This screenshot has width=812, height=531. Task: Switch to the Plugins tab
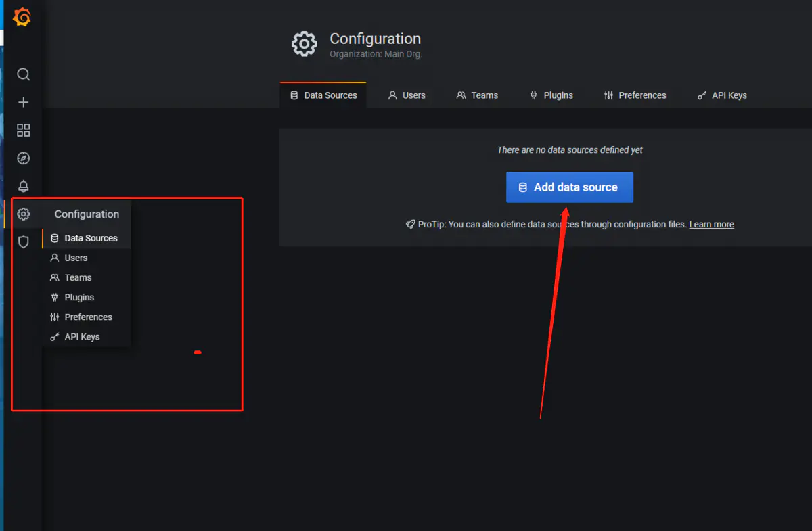[x=551, y=95]
